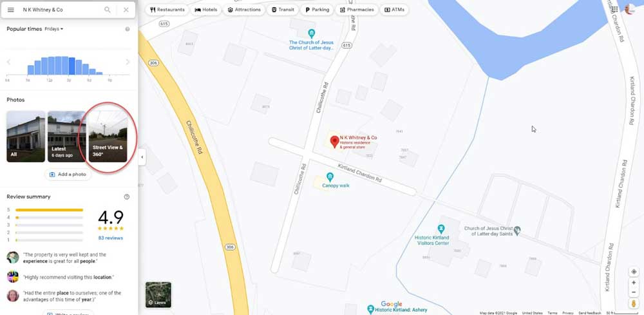The height and width of the screenshot is (315, 644).
Task: Click the Add a photo button
Action: coord(68,174)
